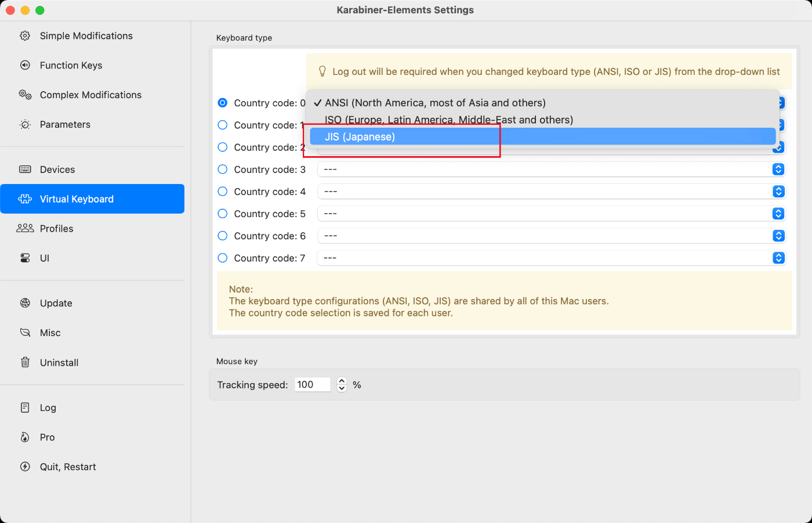The width and height of the screenshot is (812, 523).
Task: Click the Virtual Keyboard puzzle icon
Action: (x=25, y=199)
